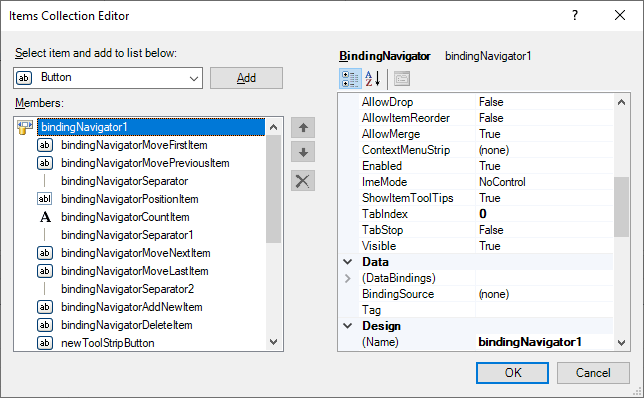Sort properties alphabetically with A-Z icon
This screenshot has height=398, width=644.
coord(373,79)
